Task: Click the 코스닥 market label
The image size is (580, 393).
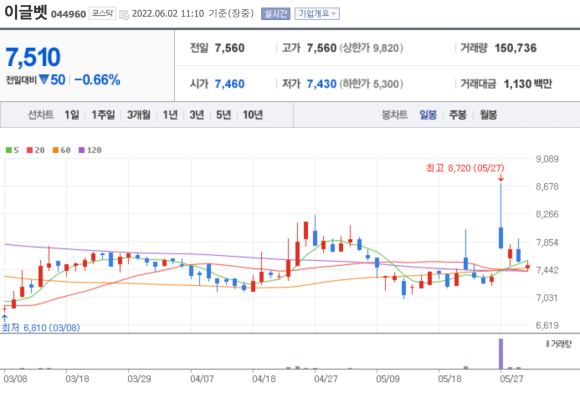Action: [x=102, y=14]
